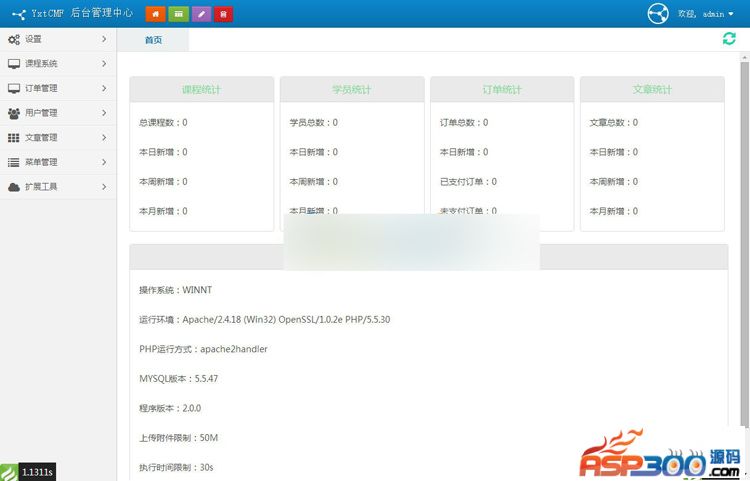Viewport: 750px width, 481px height.
Task: Open the 订单管理 sidebar menu
Action: pyautogui.click(x=58, y=88)
